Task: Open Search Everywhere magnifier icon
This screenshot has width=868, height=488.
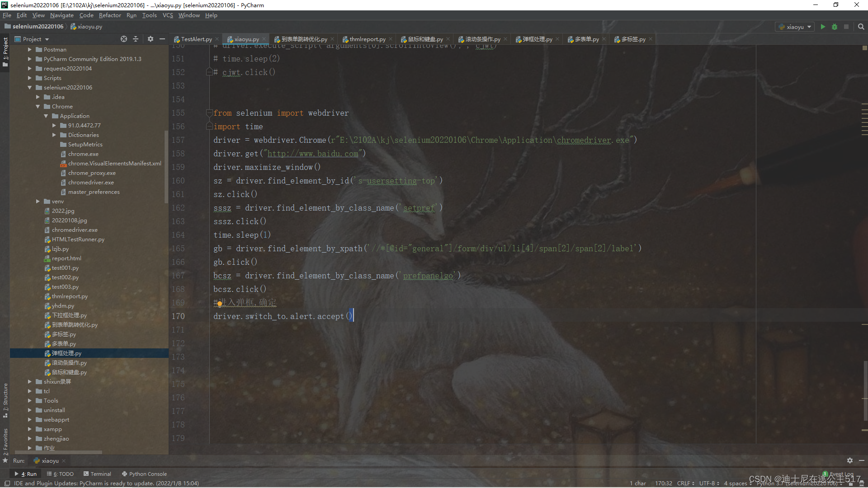Action: [861, 27]
